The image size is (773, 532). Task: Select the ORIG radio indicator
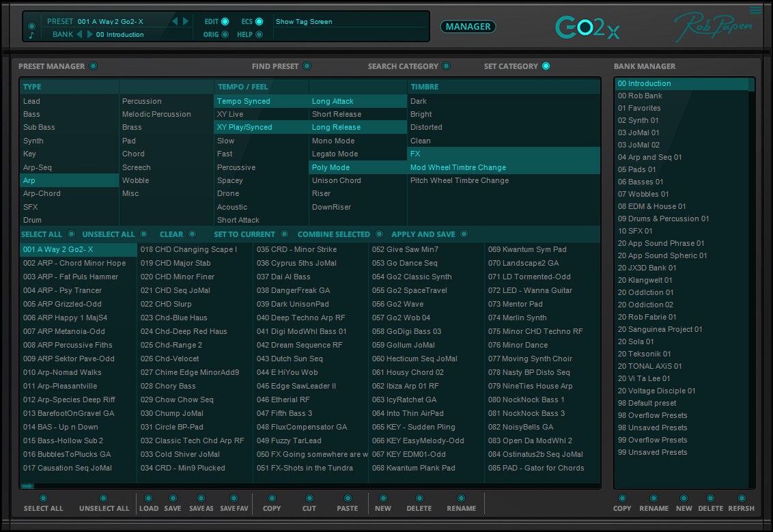point(225,35)
